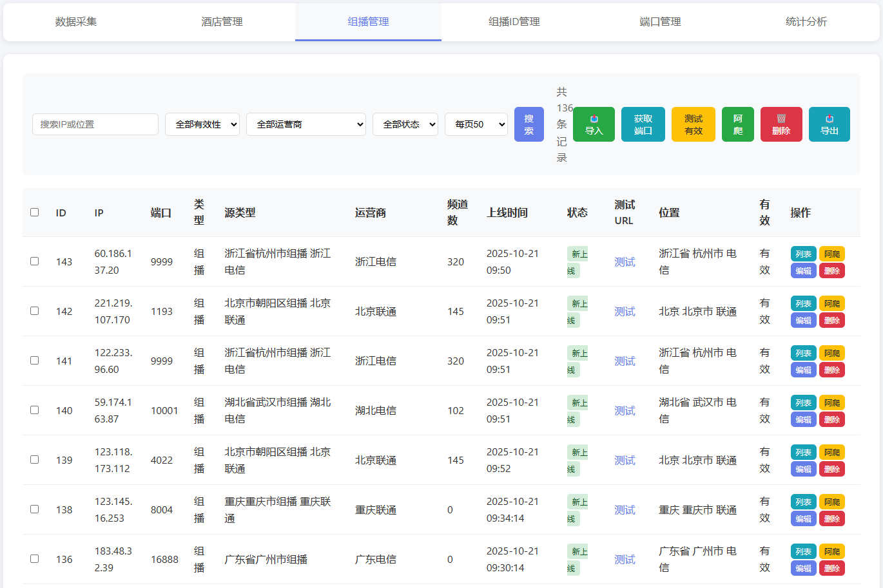Click 删除 for row ID 140
The image size is (883, 588).
point(831,419)
